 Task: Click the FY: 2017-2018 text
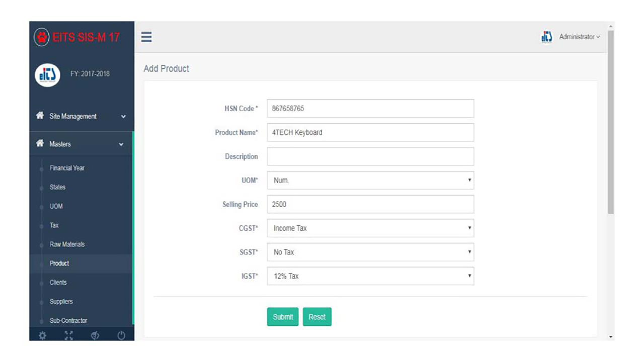tap(90, 74)
